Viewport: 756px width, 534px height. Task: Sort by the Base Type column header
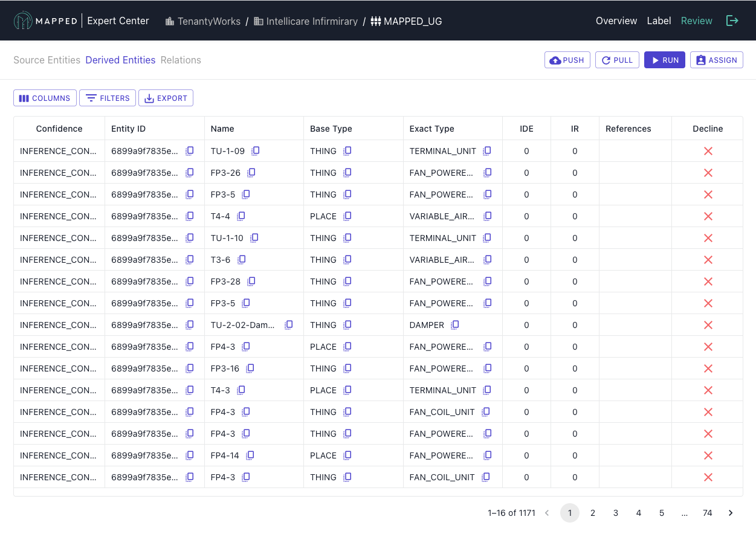click(x=354, y=129)
